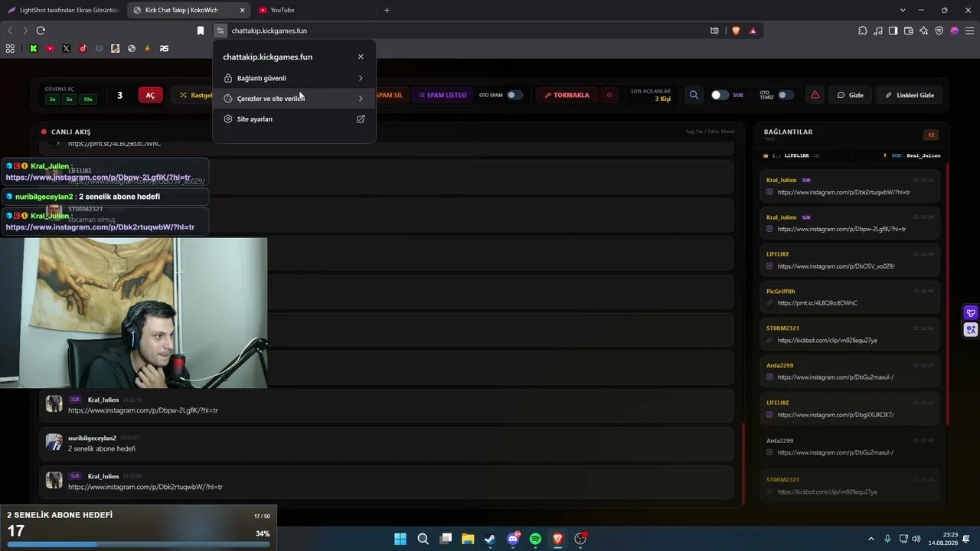
Task: Click the nuribilgeceylan2 chat message avatar
Action: click(x=54, y=442)
